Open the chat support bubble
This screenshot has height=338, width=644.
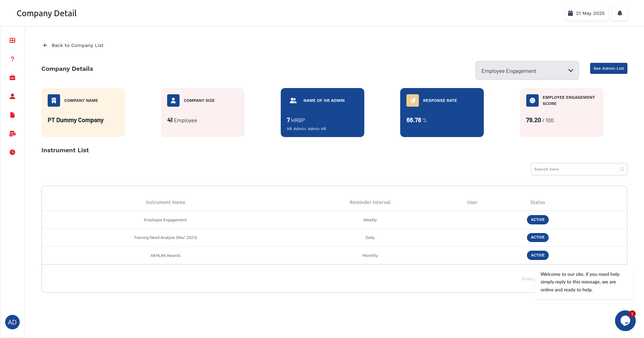point(625,321)
